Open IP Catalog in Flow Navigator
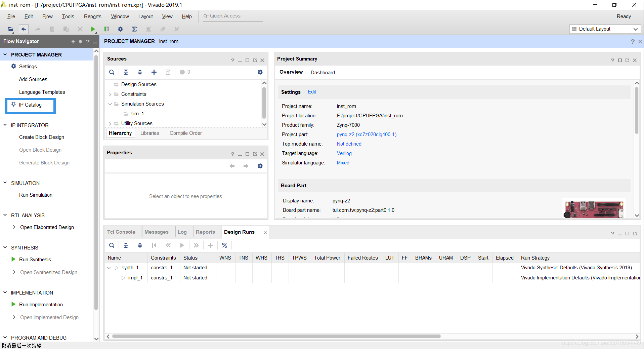Image resolution: width=644 pixels, height=349 pixels. point(30,105)
